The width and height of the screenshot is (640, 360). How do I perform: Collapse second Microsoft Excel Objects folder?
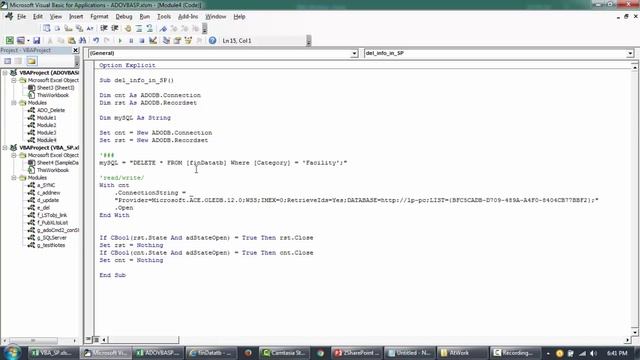[x=13, y=155]
